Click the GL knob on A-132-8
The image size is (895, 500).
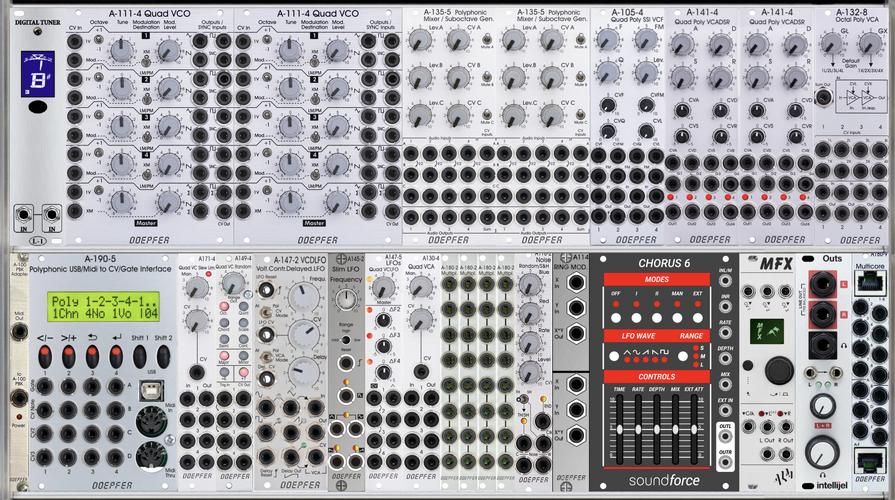[833, 43]
